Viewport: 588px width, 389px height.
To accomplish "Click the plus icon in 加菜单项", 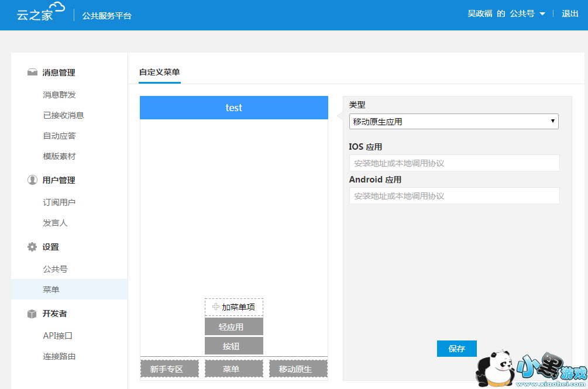I will (x=216, y=307).
